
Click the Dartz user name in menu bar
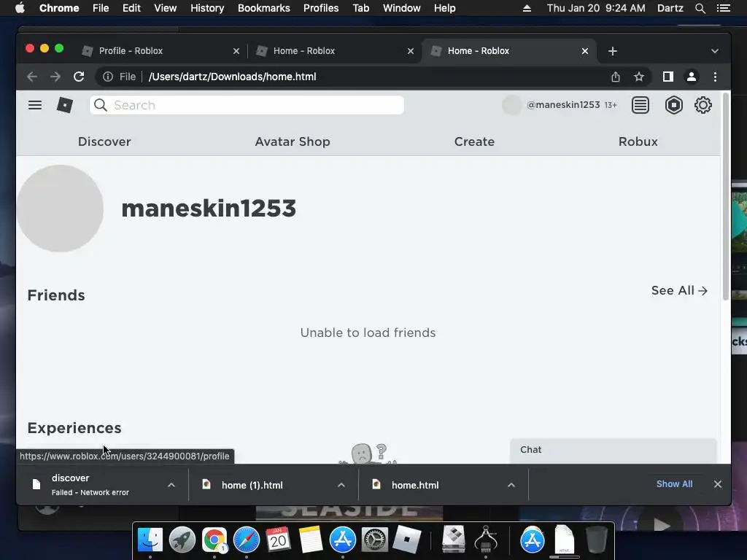coord(670,8)
